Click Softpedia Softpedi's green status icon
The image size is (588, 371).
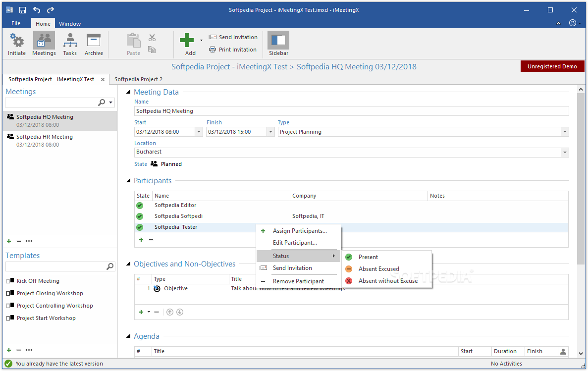[x=140, y=216]
